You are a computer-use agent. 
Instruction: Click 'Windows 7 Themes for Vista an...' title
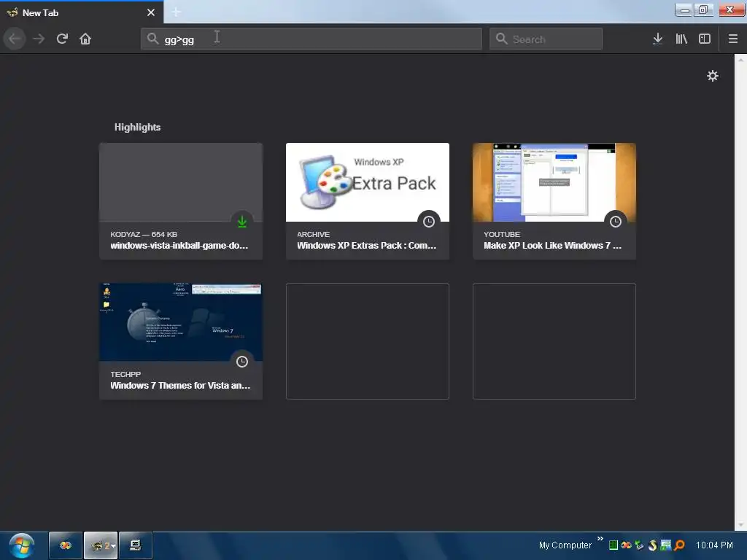[x=180, y=386]
